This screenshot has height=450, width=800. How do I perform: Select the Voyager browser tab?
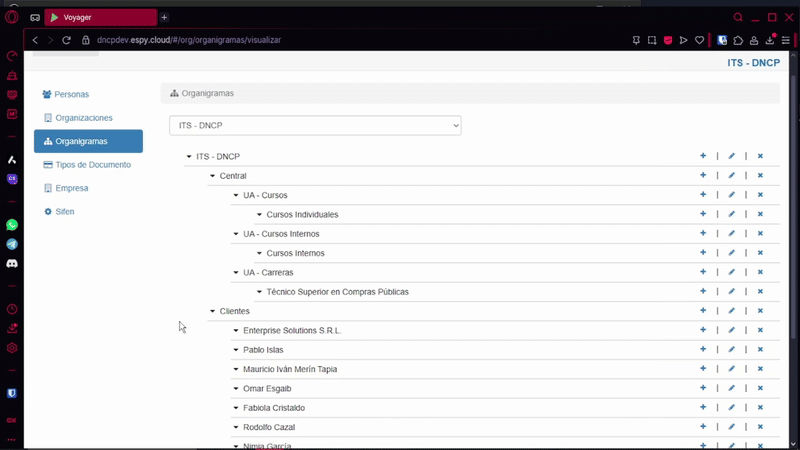coord(100,17)
